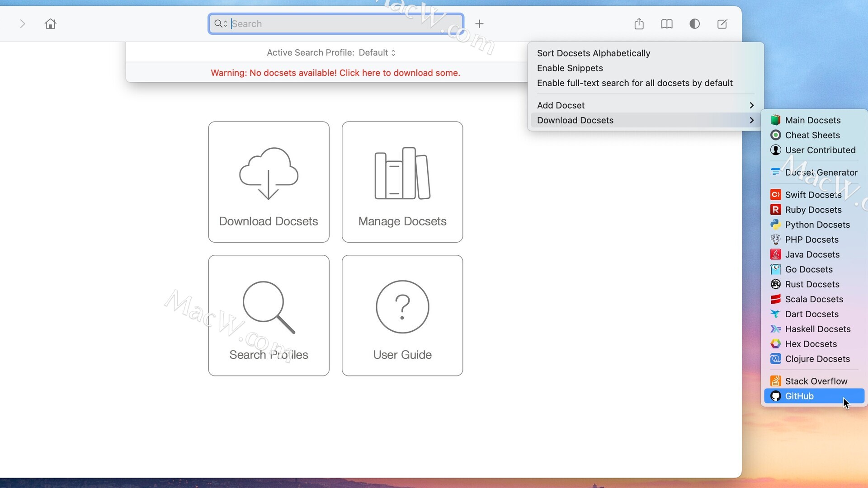Select Cheat Sheets submenu entry
This screenshot has height=488, width=868.
tap(814, 135)
